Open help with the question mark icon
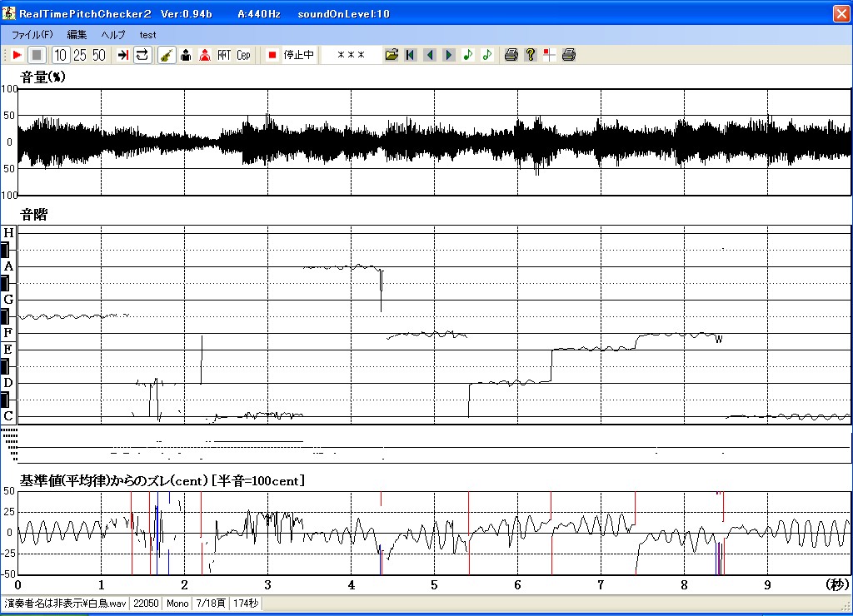Screen dimensions: 853x616 click(x=531, y=55)
